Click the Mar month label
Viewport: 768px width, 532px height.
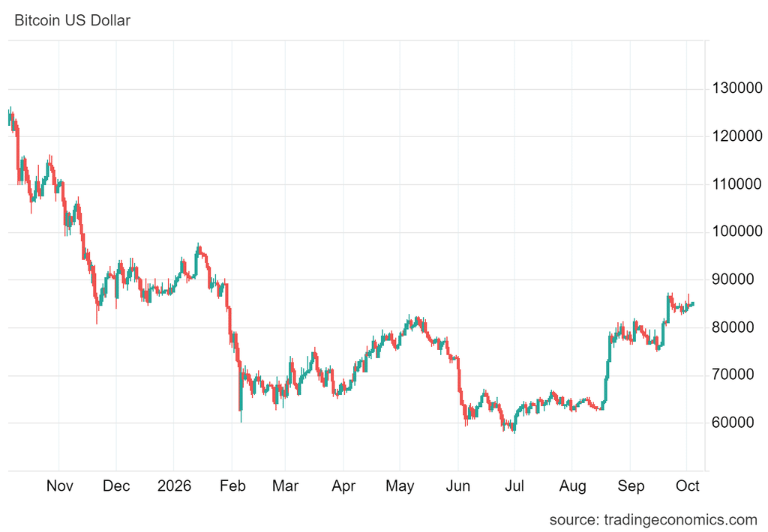pyautogui.click(x=285, y=486)
